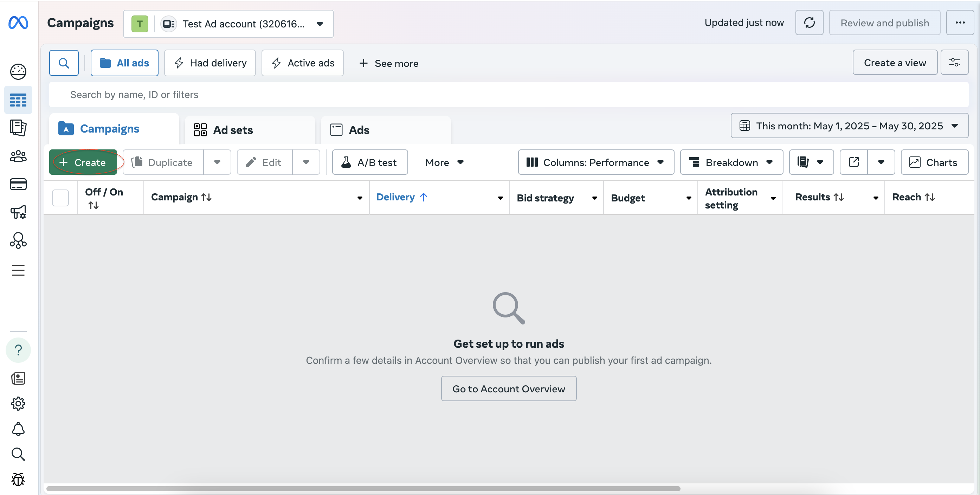Click the bug report icon
This screenshot has height=495, width=980.
point(18,480)
